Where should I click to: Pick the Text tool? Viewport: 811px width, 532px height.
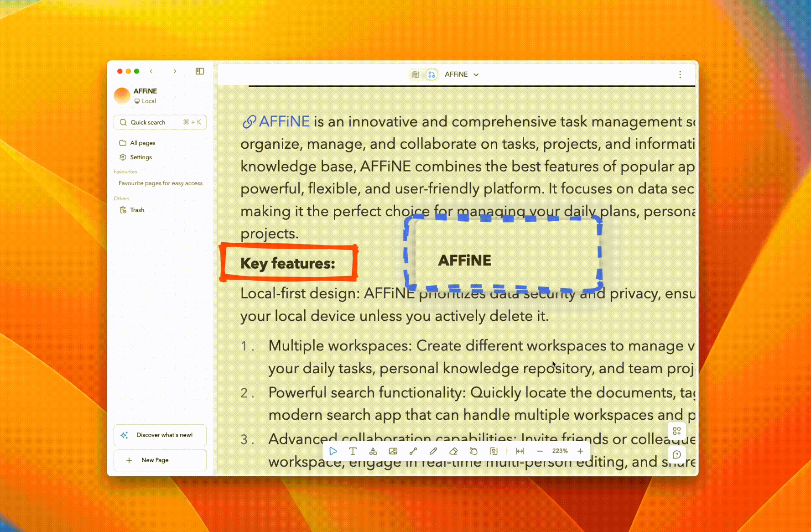point(353,451)
